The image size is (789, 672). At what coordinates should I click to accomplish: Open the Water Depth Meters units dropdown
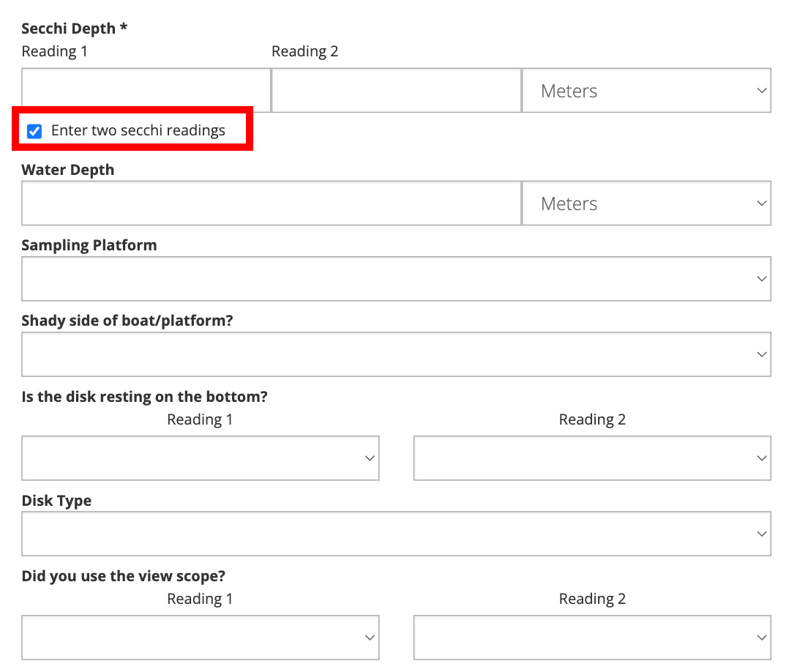tap(646, 204)
